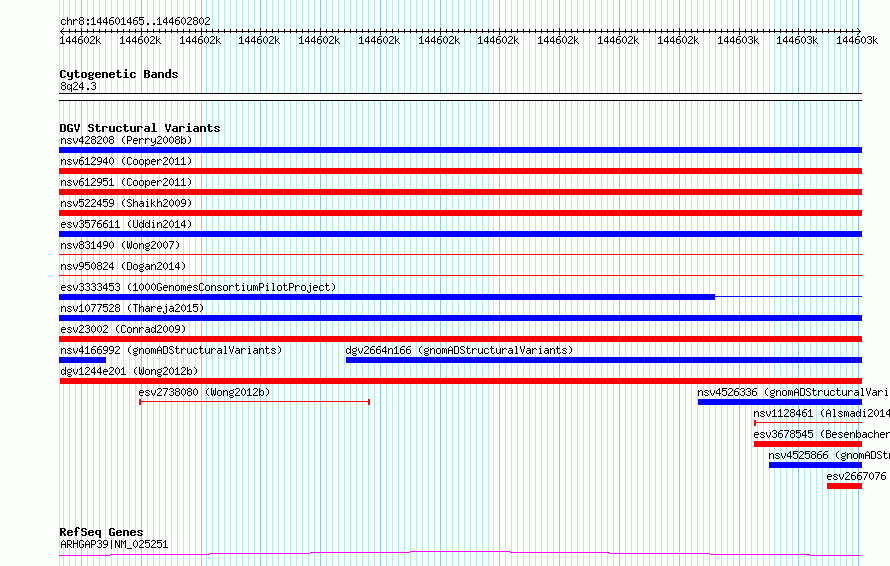
Task: Open variant nsv428208 (Perry2008b) label
Action: [126, 140]
